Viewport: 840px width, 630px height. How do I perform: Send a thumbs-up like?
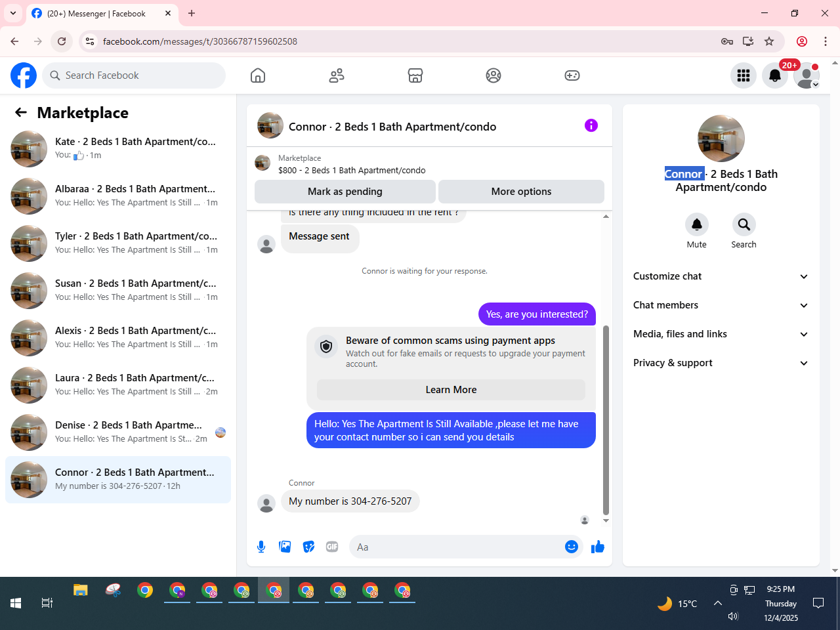pyautogui.click(x=598, y=547)
